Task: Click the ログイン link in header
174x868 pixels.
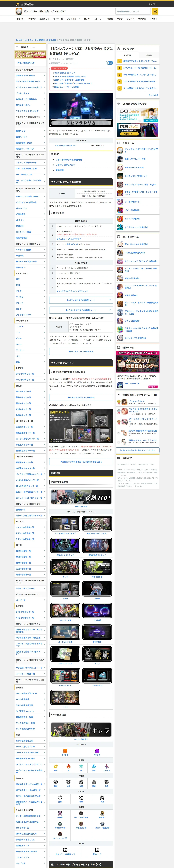Action: [152, 4]
